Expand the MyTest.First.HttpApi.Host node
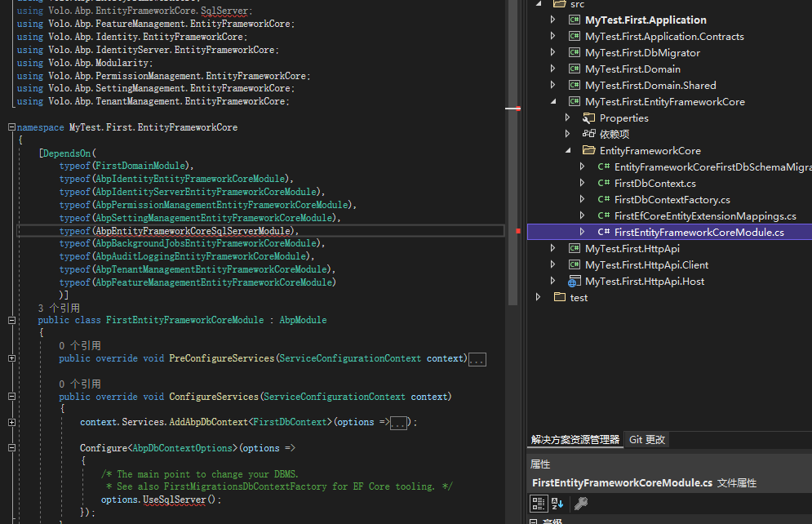The height and width of the screenshot is (524, 812). coord(552,281)
